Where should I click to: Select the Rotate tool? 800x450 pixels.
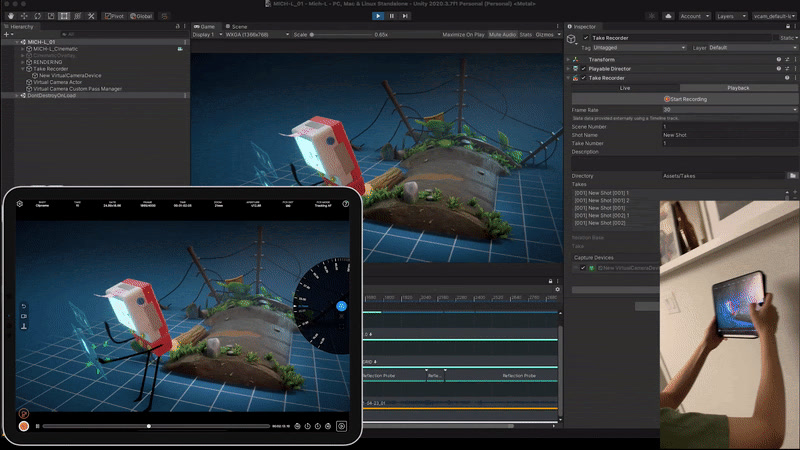click(x=37, y=16)
